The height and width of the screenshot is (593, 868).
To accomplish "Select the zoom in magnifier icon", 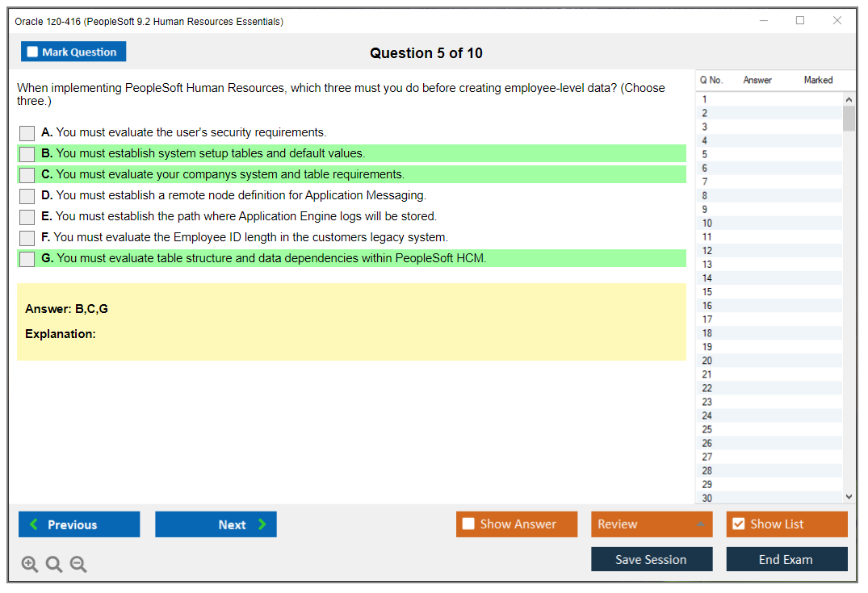I will (29, 564).
